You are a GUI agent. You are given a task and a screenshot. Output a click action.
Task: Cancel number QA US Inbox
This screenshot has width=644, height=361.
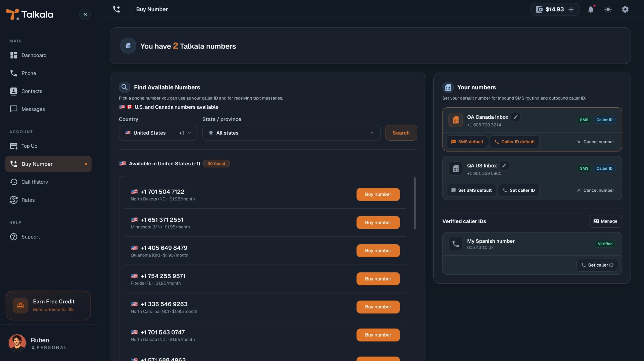[x=595, y=190]
